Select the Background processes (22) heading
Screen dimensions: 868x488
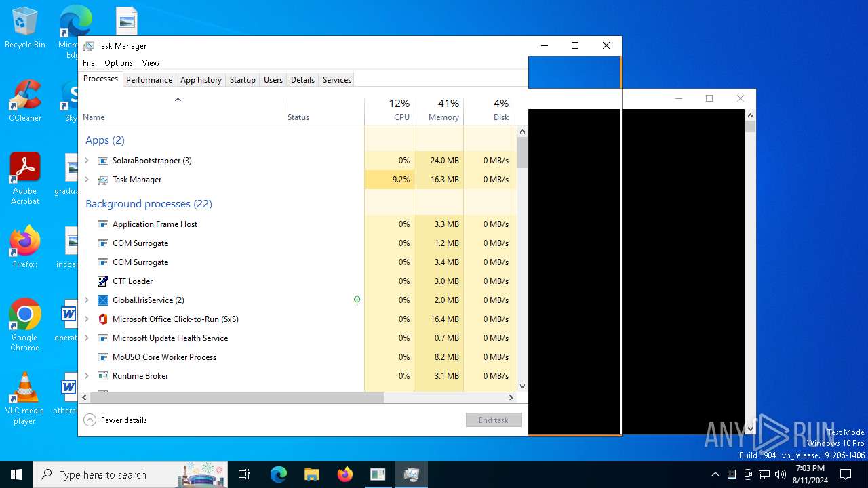(149, 204)
